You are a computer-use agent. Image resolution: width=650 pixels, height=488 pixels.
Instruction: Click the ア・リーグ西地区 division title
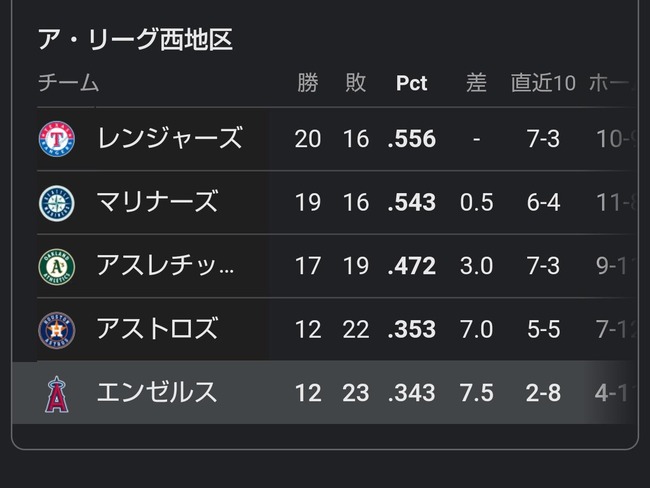point(135,40)
